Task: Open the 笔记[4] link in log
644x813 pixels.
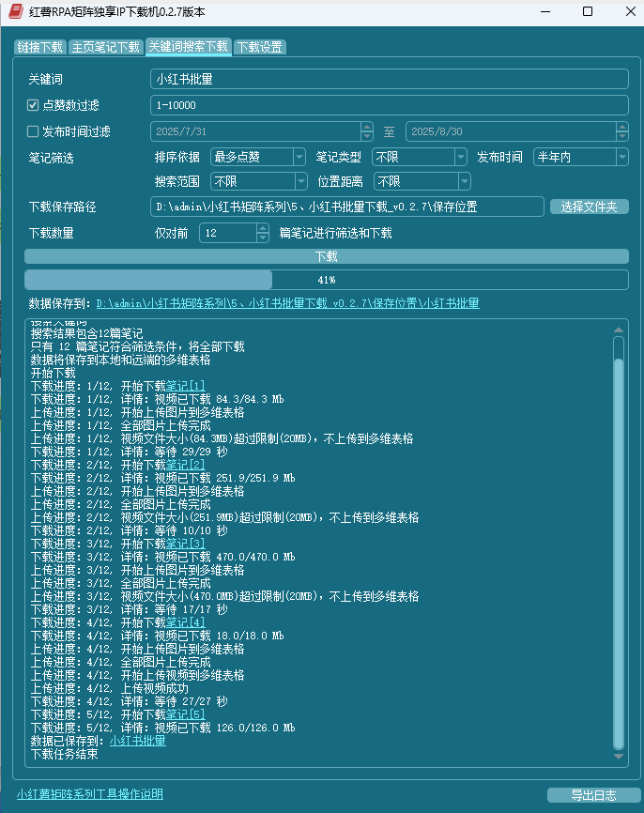Action: pyautogui.click(x=186, y=622)
